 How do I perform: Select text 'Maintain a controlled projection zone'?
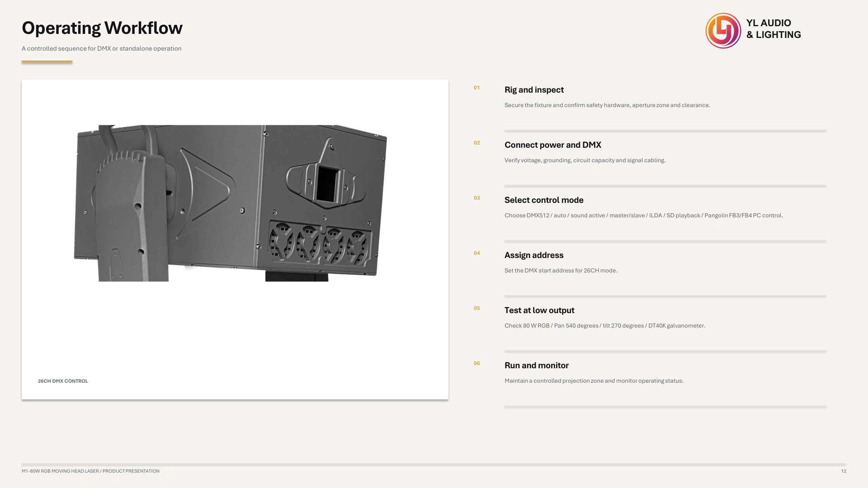click(x=554, y=381)
